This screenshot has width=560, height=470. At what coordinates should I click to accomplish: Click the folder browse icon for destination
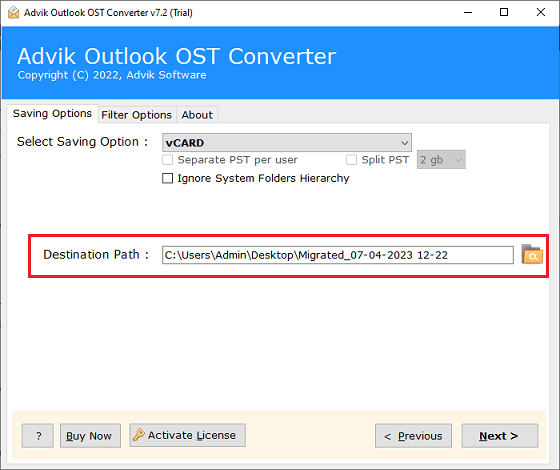[532, 254]
